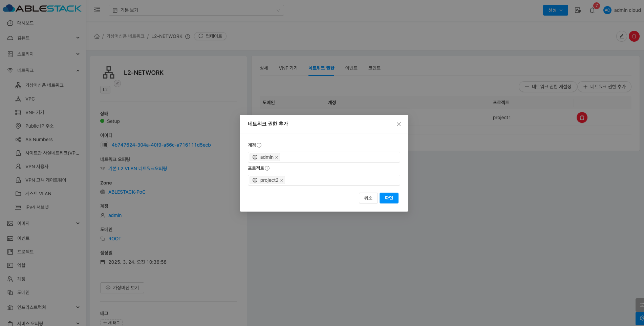Open the settings gear icon at bottom right
The width and height of the screenshot is (644, 326).
point(640,319)
